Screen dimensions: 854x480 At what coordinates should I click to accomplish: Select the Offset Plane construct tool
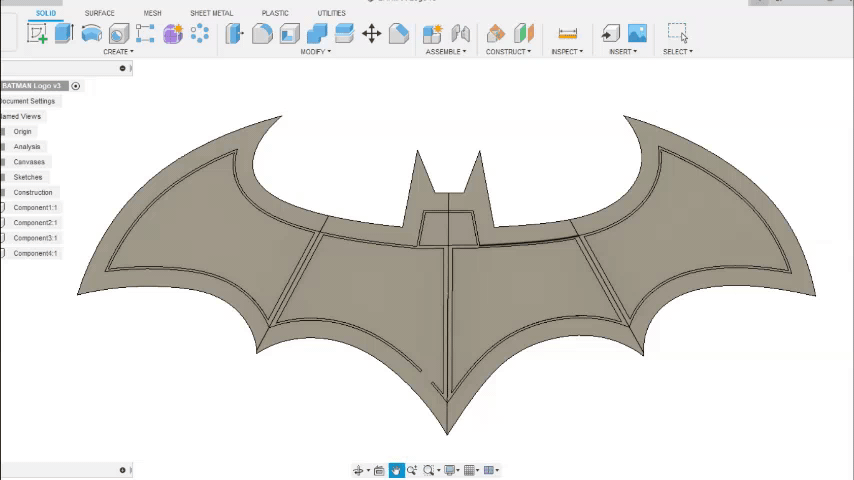[x=496, y=34]
